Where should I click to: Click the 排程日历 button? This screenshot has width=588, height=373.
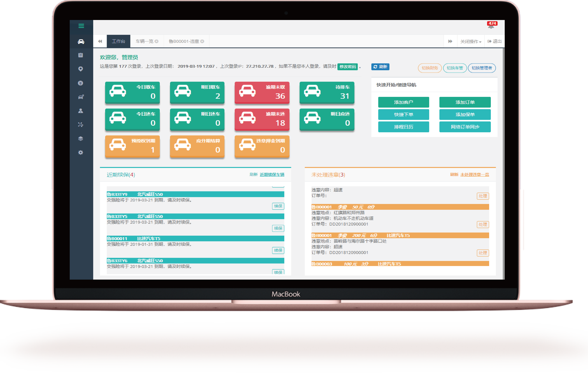pyautogui.click(x=403, y=127)
